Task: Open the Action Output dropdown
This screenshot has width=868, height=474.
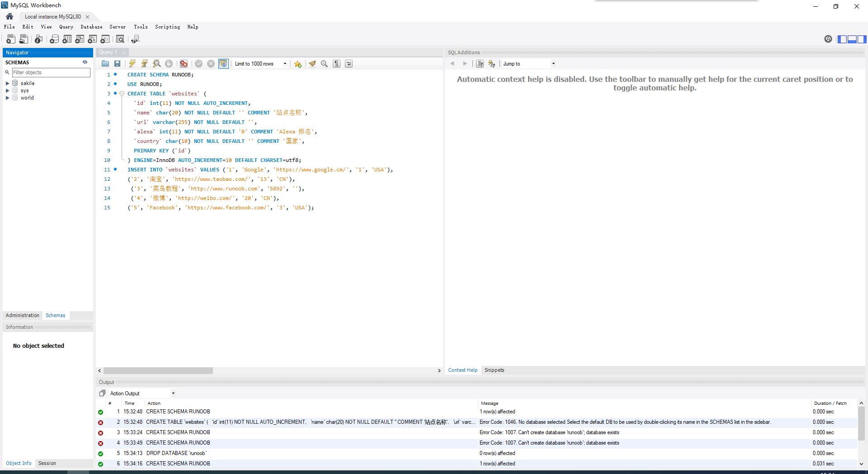Action: [x=142, y=393]
